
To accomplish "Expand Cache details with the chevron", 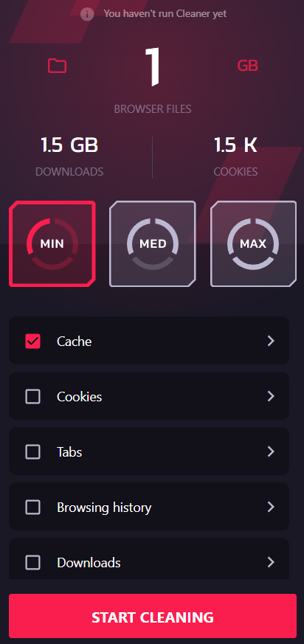I will [271, 341].
